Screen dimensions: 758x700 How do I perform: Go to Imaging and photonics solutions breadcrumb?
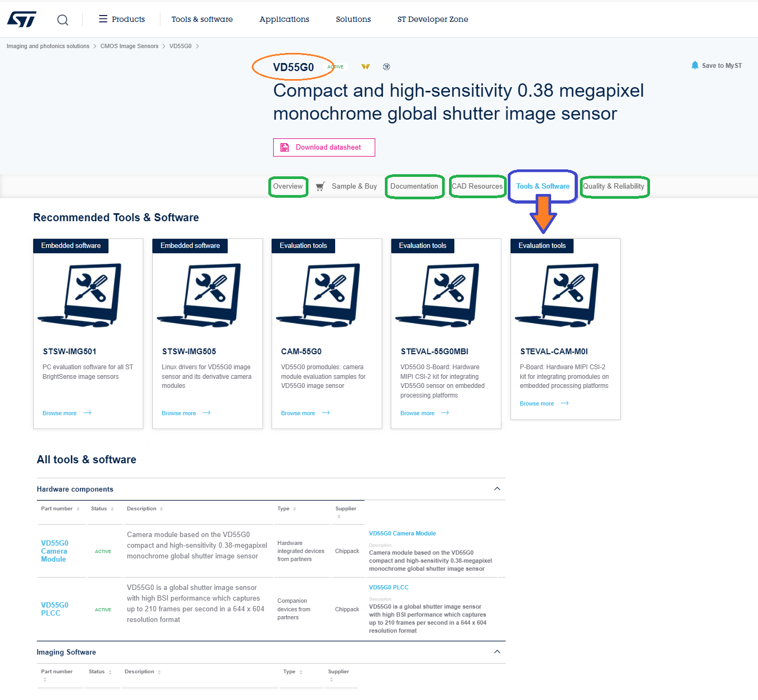48,46
